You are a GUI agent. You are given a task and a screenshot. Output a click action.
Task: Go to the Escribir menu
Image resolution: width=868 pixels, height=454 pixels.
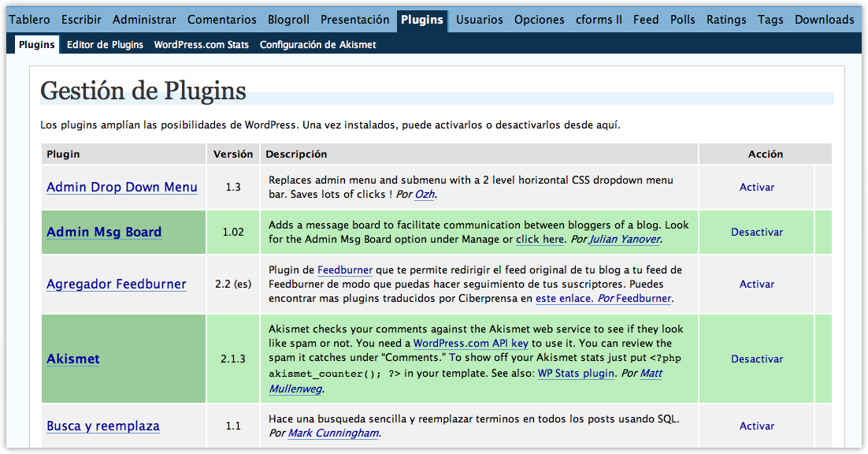click(81, 20)
